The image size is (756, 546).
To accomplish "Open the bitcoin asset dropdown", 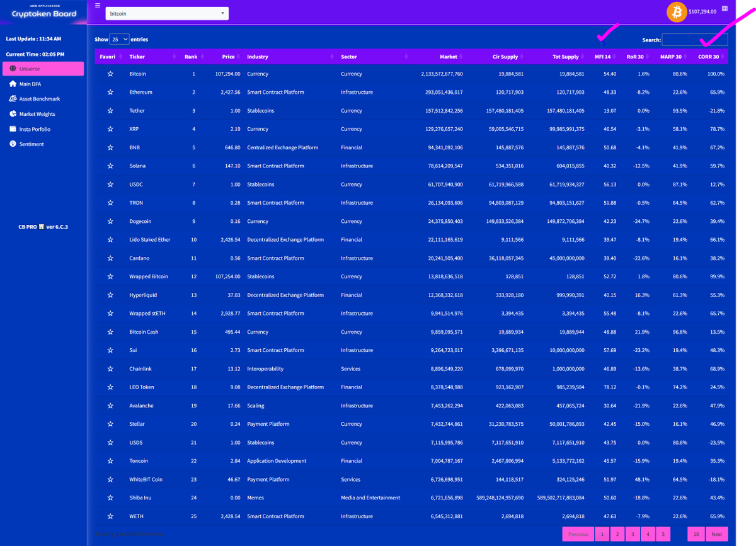I will pyautogui.click(x=167, y=13).
